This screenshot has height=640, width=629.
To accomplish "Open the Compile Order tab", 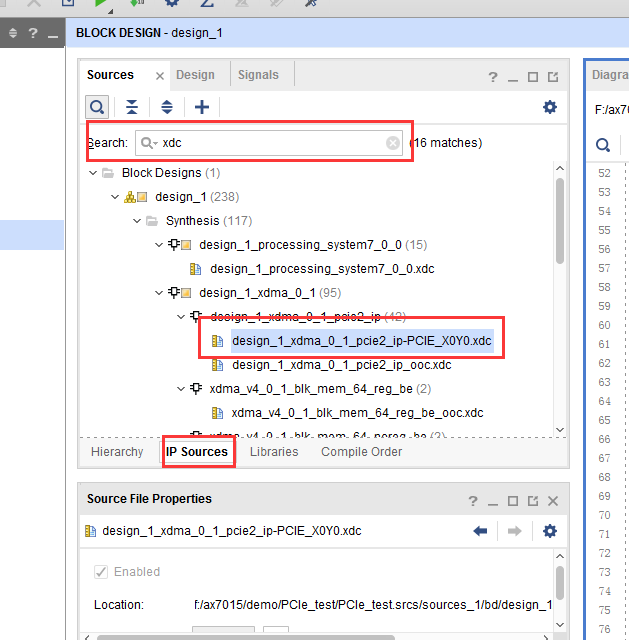I will coord(361,452).
